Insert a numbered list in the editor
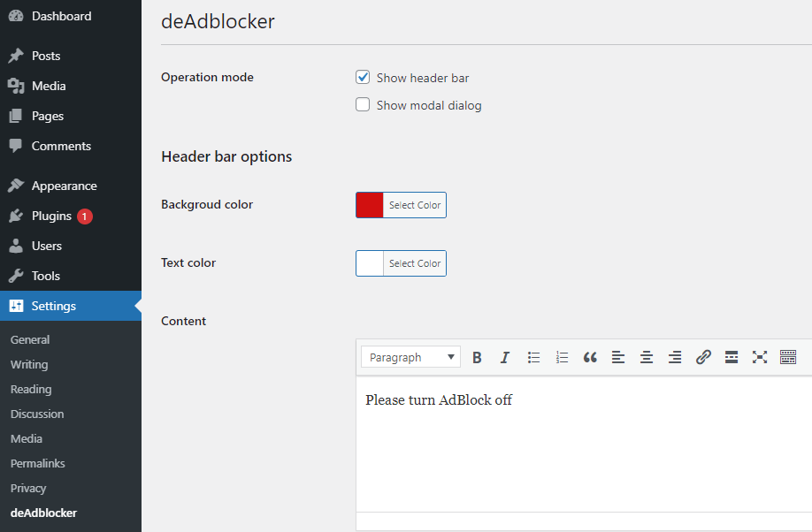This screenshot has width=812, height=532. point(562,357)
